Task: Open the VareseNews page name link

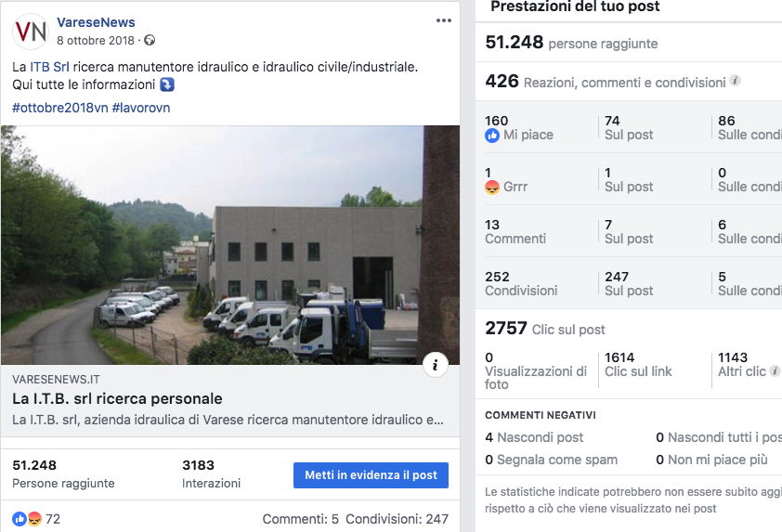Action: pyautogui.click(x=96, y=22)
